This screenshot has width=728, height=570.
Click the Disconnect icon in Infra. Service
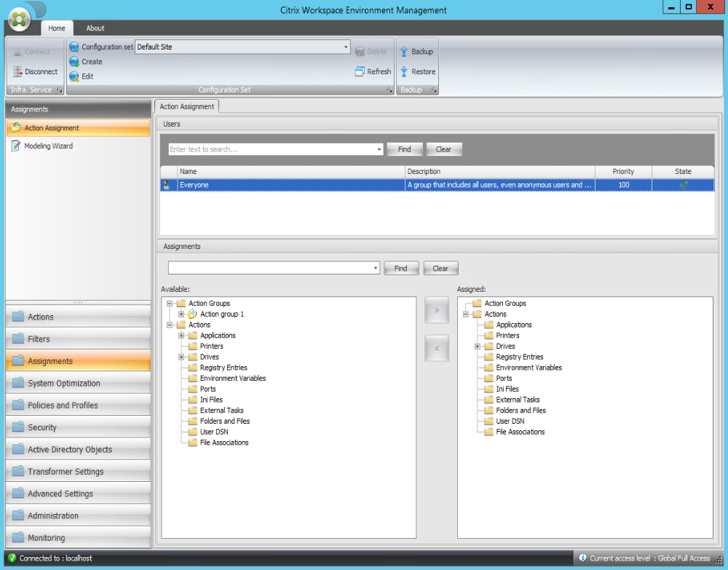click(18, 71)
